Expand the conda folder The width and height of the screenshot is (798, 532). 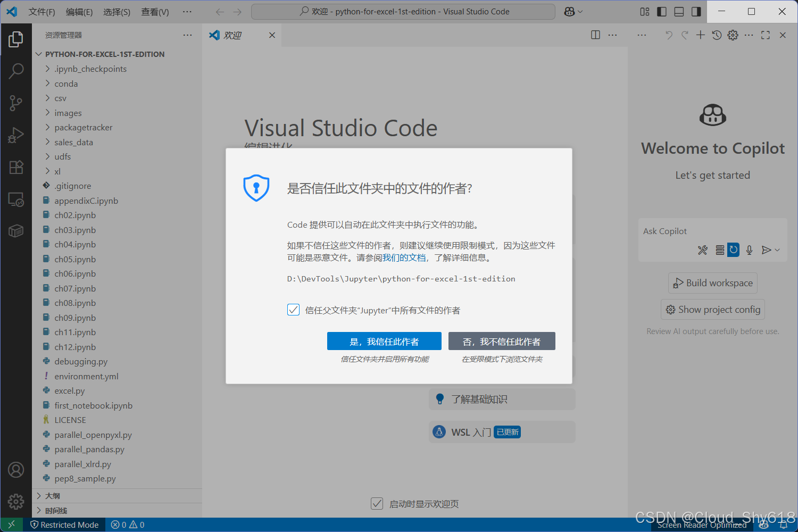tap(117, 84)
